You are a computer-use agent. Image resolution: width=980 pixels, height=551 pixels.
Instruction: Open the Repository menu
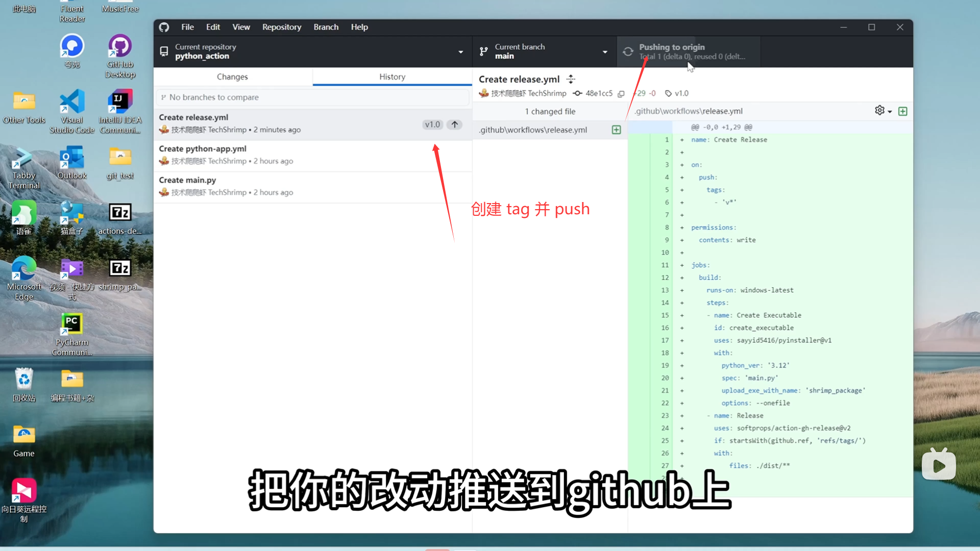[x=282, y=27]
